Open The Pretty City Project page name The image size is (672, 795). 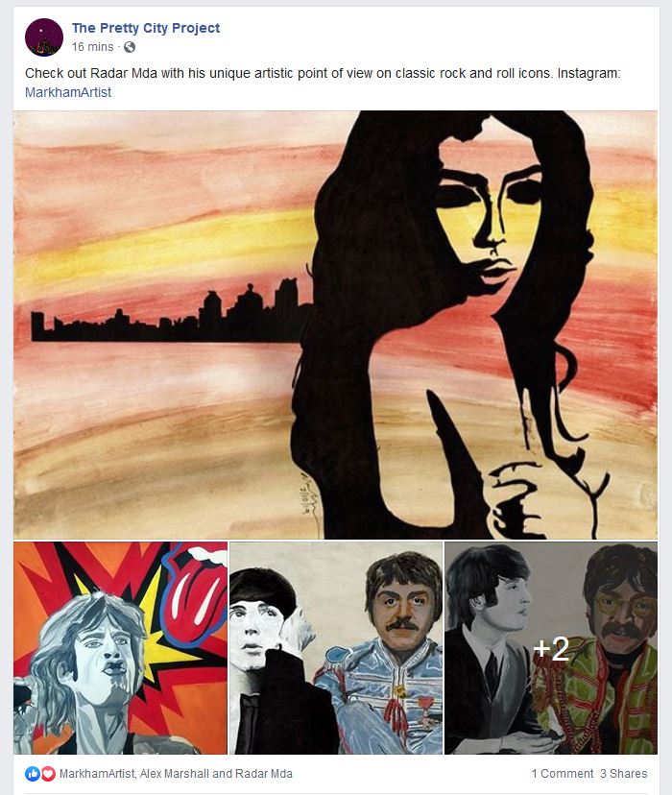tap(146, 28)
